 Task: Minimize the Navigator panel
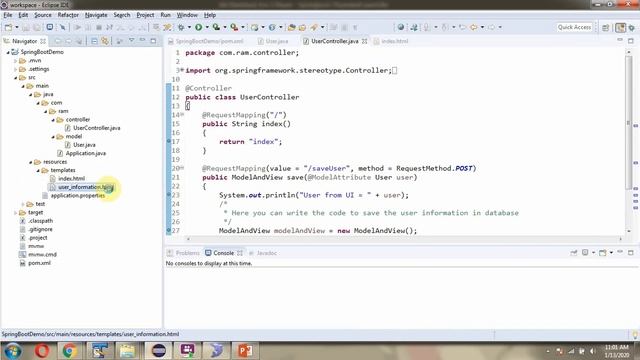[142, 40]
